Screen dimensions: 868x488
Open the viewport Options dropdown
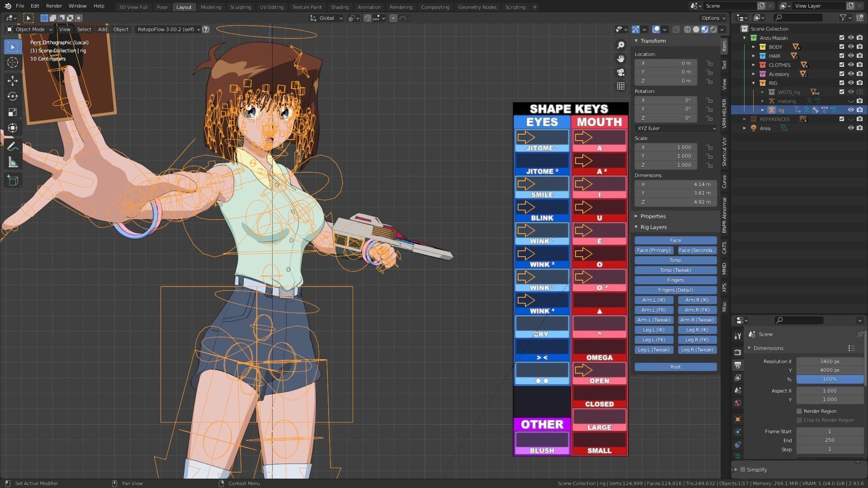[713, 18]
